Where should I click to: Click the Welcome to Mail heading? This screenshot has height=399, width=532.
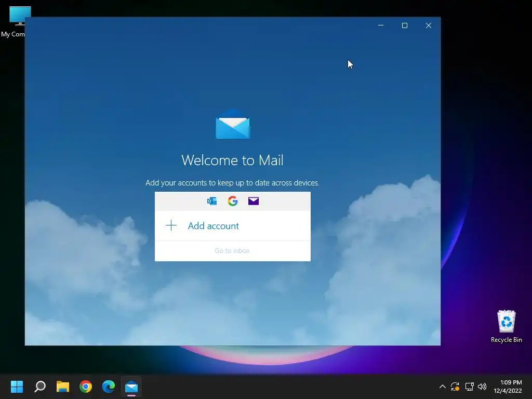(232, 160)
